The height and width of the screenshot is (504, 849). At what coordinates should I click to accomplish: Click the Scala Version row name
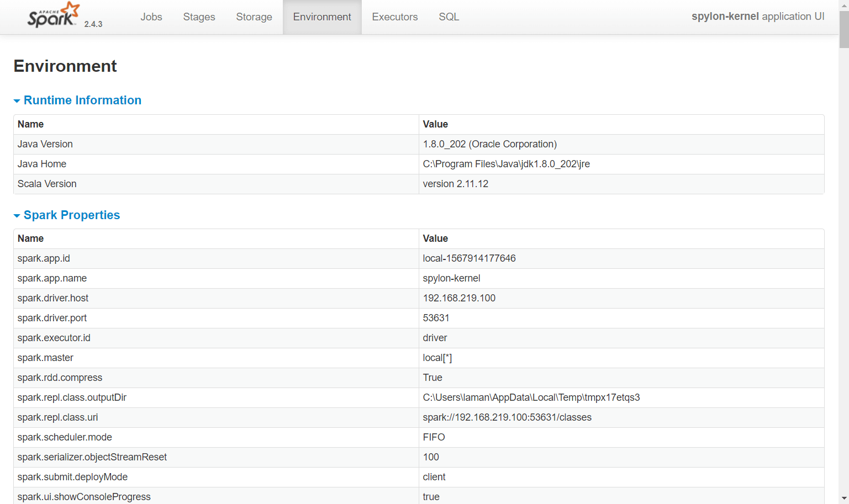[x=47, y=184]
